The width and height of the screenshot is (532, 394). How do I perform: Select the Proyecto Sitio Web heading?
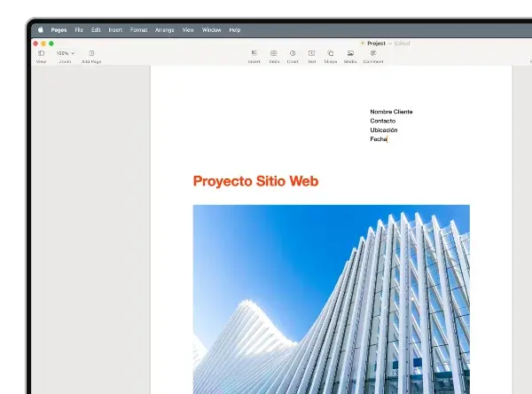(x=255, y=181)
